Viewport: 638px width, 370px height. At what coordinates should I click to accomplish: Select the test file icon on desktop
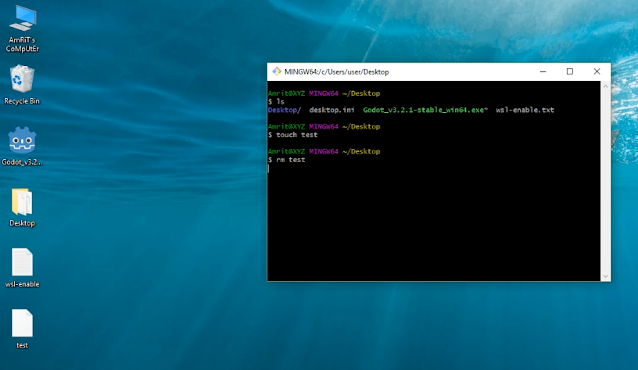22,329
